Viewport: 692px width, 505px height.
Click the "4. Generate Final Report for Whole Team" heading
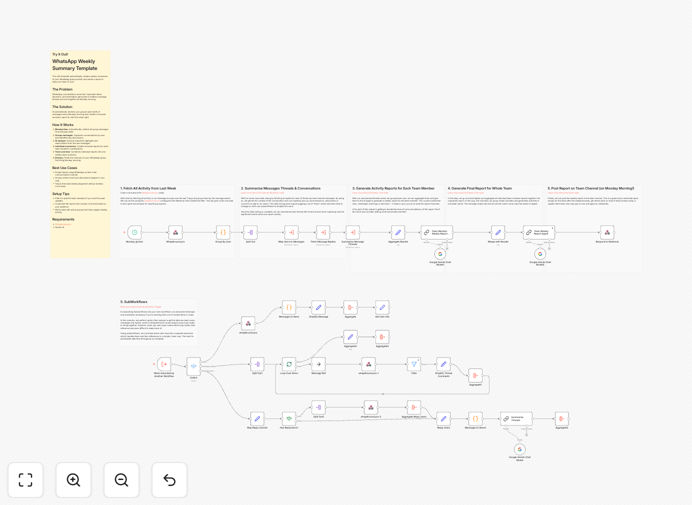click(480, 188)
